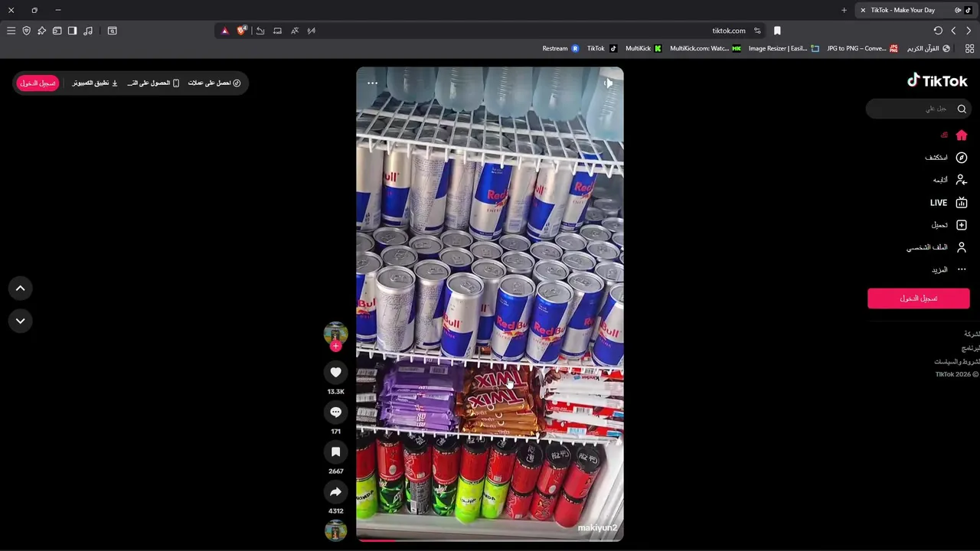
Task: Go back using the left chevron
Action: [x=953, y=31]
